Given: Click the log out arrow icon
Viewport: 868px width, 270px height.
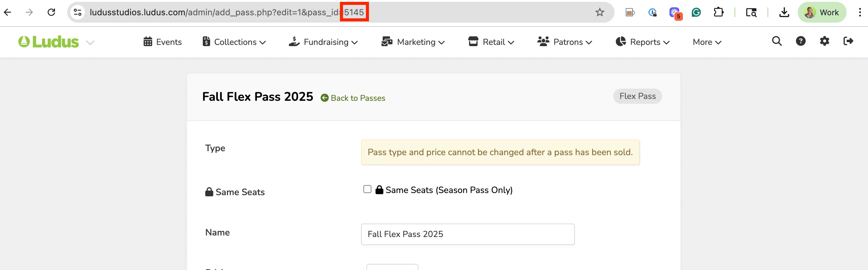Looking at the screenshot, I should [848, 42].
